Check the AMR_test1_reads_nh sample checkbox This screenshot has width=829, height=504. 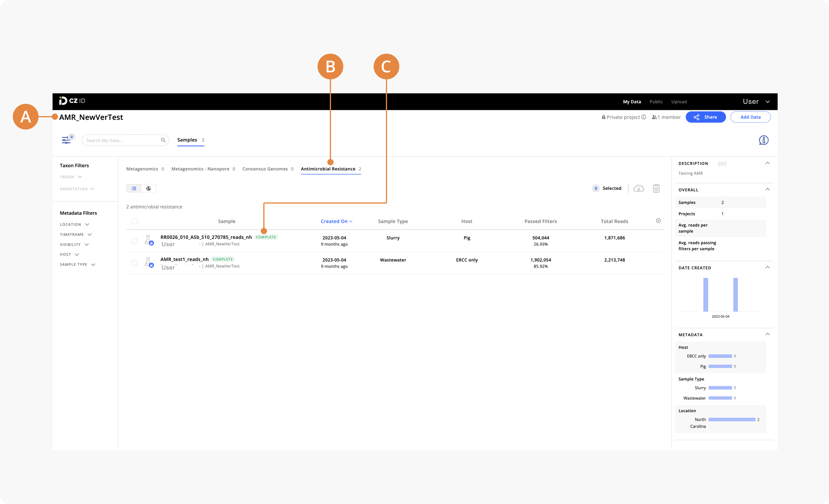pos(135,263)
